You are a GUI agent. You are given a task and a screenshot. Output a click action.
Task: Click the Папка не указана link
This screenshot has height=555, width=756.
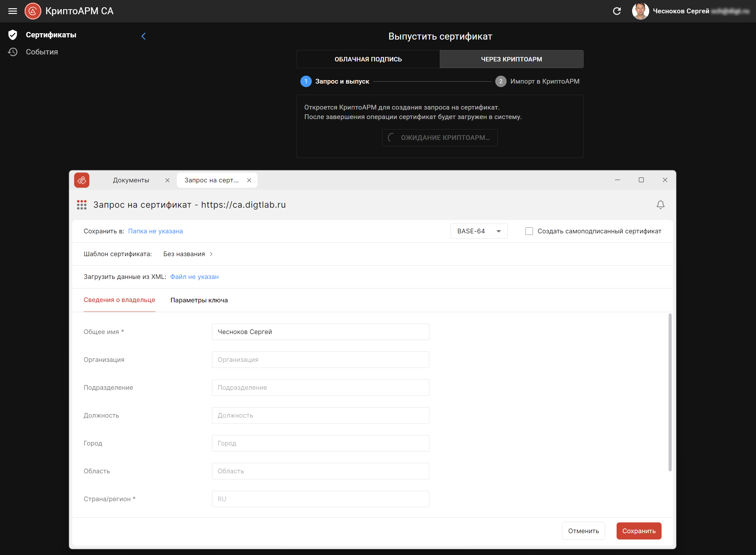155,231
